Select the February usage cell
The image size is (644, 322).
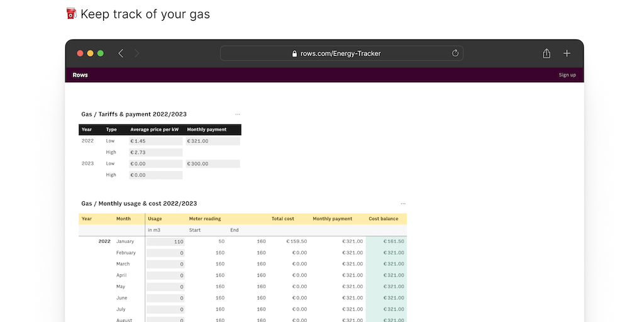165,253
